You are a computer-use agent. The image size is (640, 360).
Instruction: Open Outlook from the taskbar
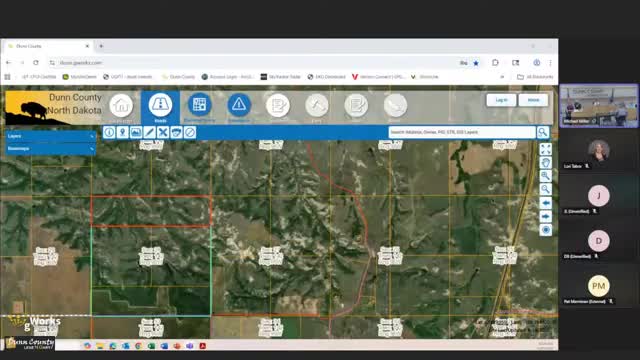(126, 346)
